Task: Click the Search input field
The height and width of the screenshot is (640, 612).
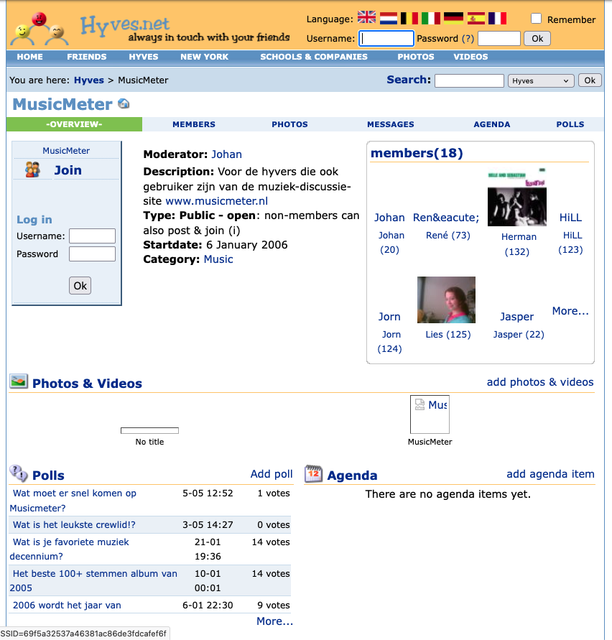Action: pos(469,81)
